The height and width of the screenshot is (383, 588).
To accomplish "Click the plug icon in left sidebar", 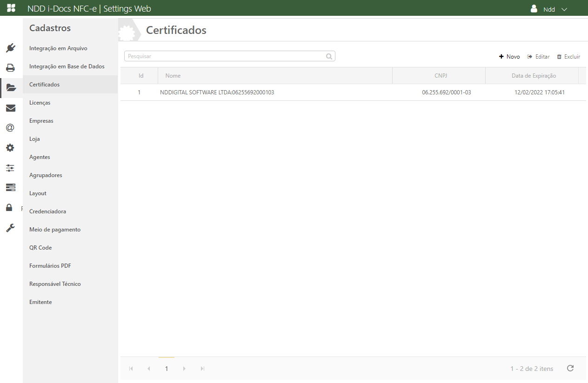I will [x=11, y=48].
